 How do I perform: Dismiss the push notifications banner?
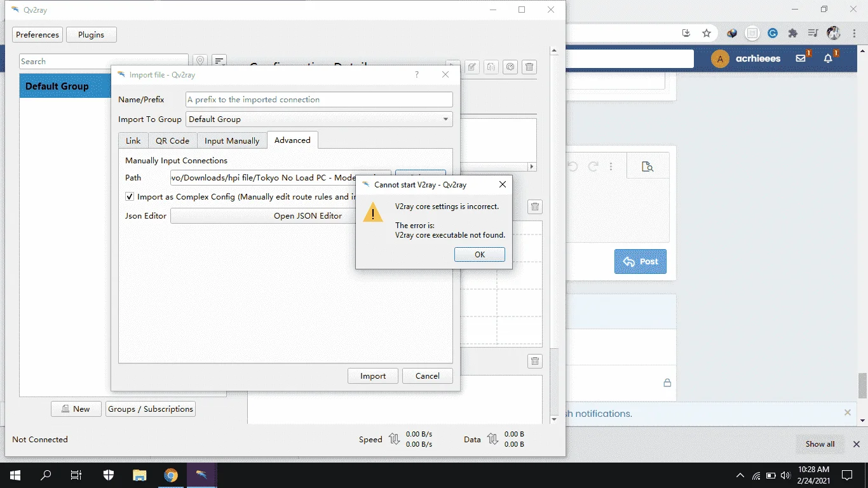[847, 412]
